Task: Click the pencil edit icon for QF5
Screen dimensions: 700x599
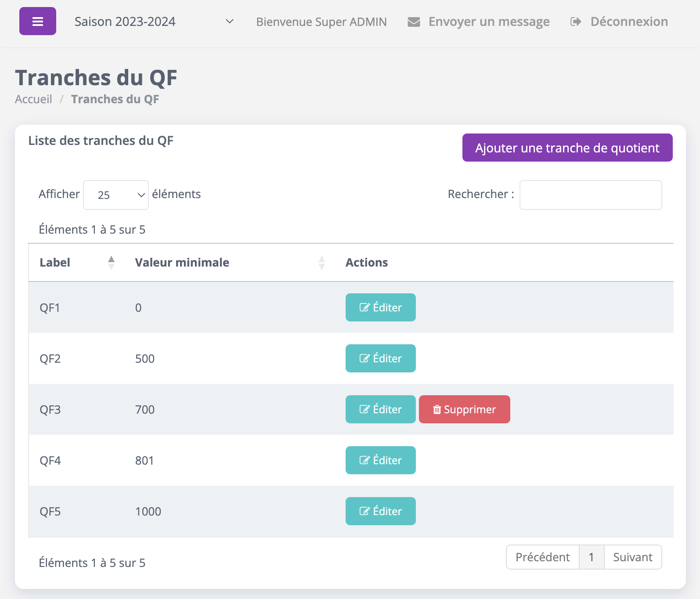Action: [364, 511]
